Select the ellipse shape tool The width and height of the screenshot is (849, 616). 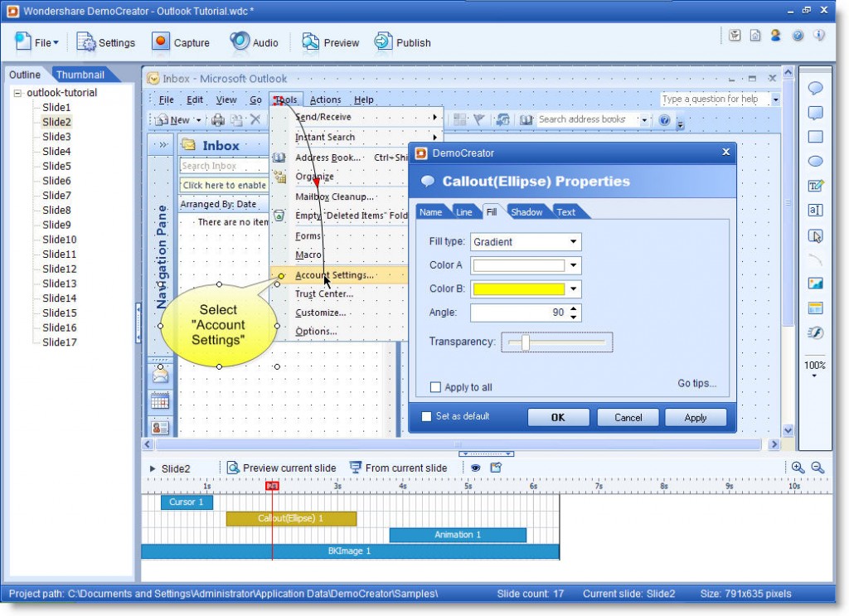click(x=816, y=162)
